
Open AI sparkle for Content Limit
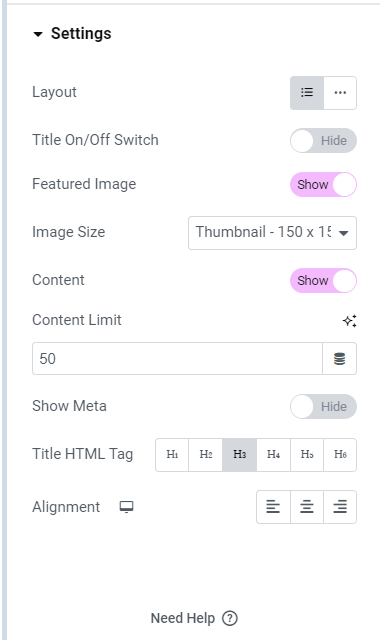(349, 321)
